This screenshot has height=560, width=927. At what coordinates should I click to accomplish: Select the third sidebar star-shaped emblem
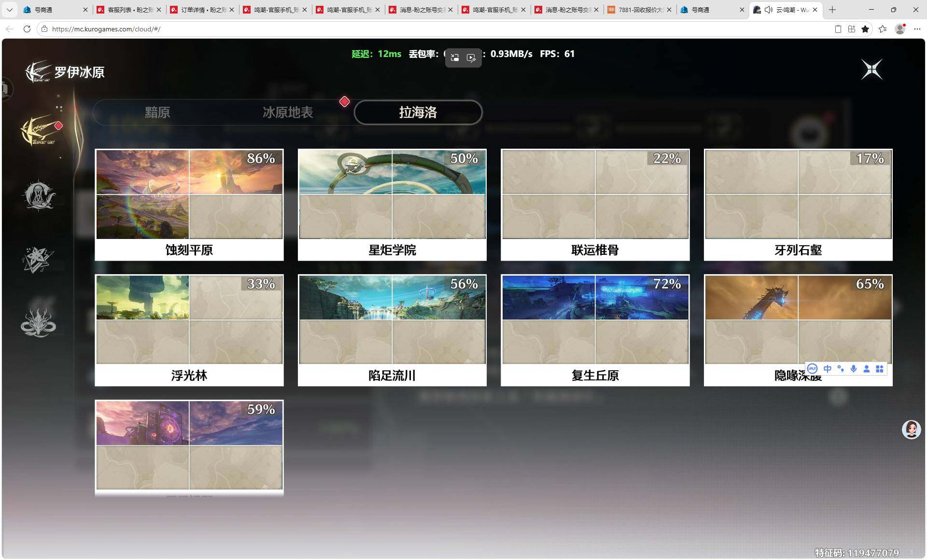click(x=38, y=259)
